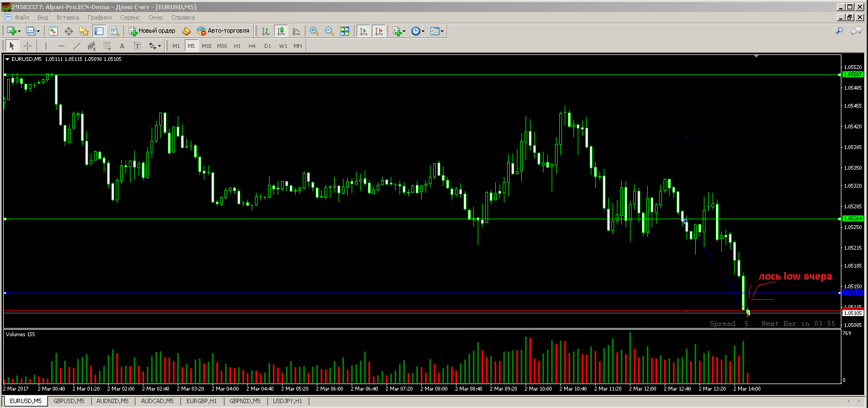Select the Equidistant Channel tool

(91, 46)
